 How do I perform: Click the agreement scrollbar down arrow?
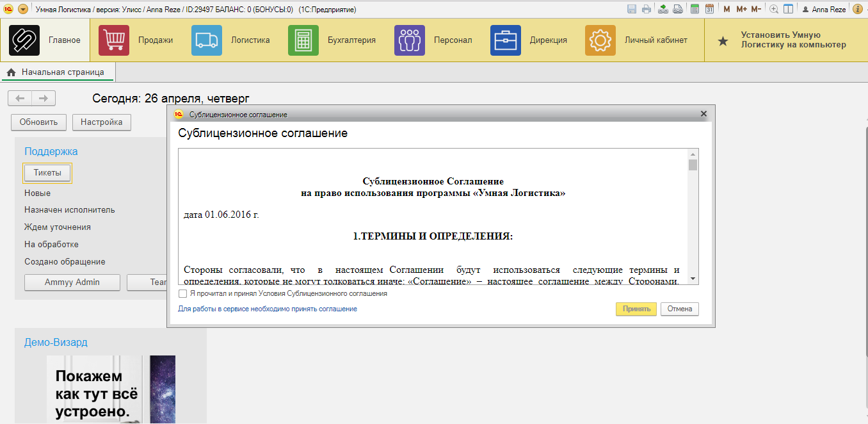pos(693,279)
